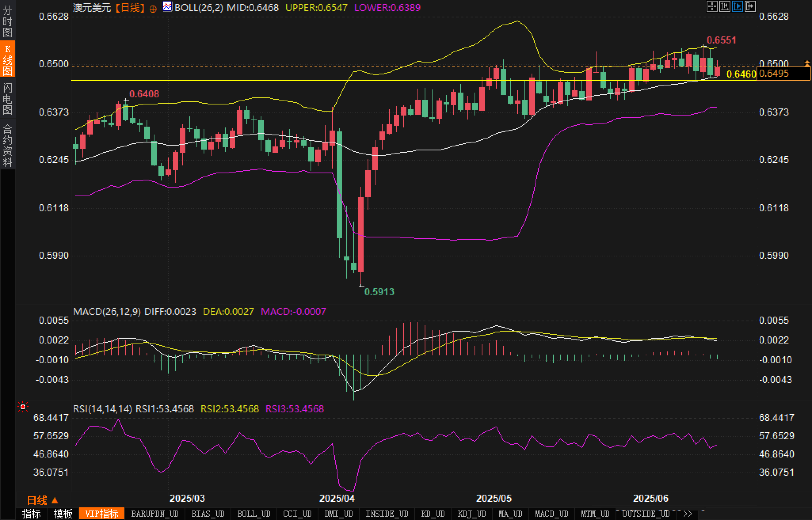Apply the MTM_UD indicator
This screenshot has height=520, width=812.
point(595,514)
